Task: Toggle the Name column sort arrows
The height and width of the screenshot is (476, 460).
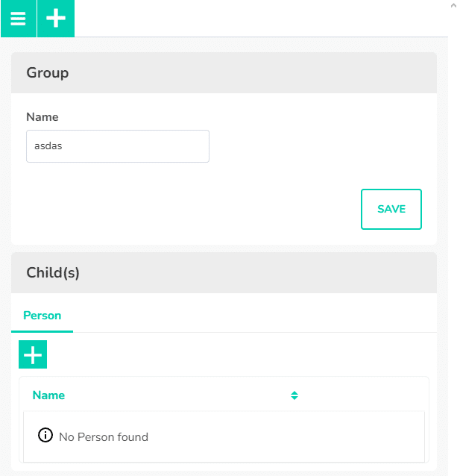Action: tap(294, 395)
